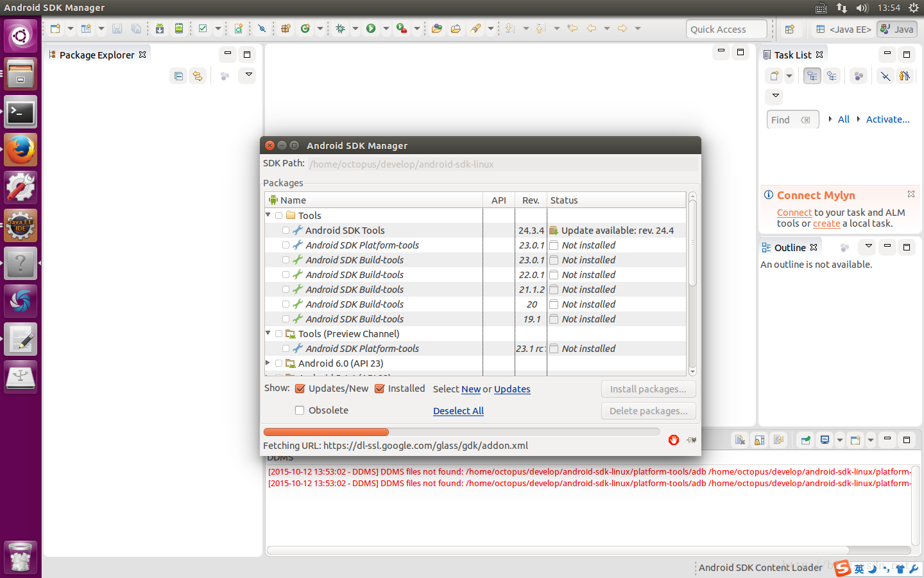This screenshot has height=578, width=924.
Task: Check the Android SDK Tools package checkbox
Action: 286,231
